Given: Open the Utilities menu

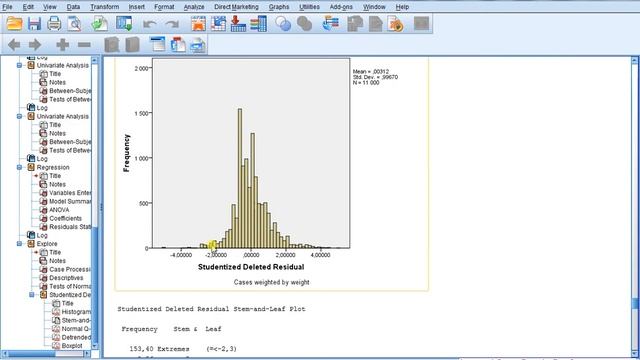Looking at the screenshot, I should tap(309, 7).
